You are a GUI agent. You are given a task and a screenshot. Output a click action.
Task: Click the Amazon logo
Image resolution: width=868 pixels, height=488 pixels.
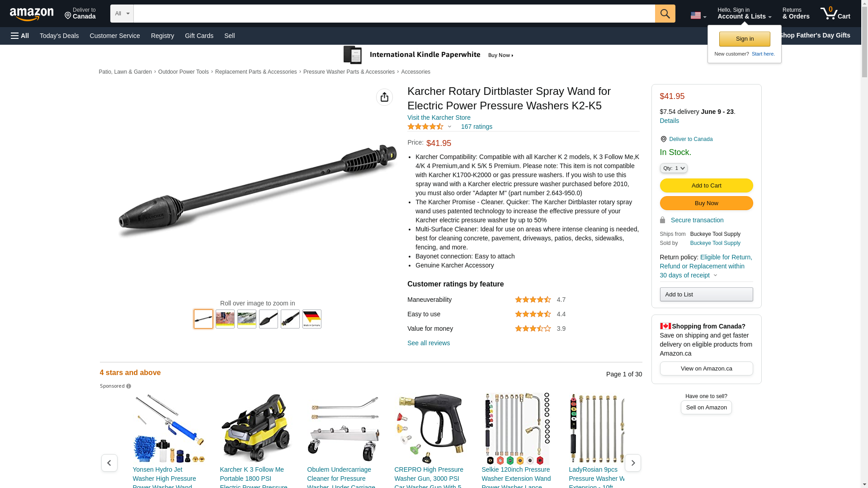click(x=32, y=14)
